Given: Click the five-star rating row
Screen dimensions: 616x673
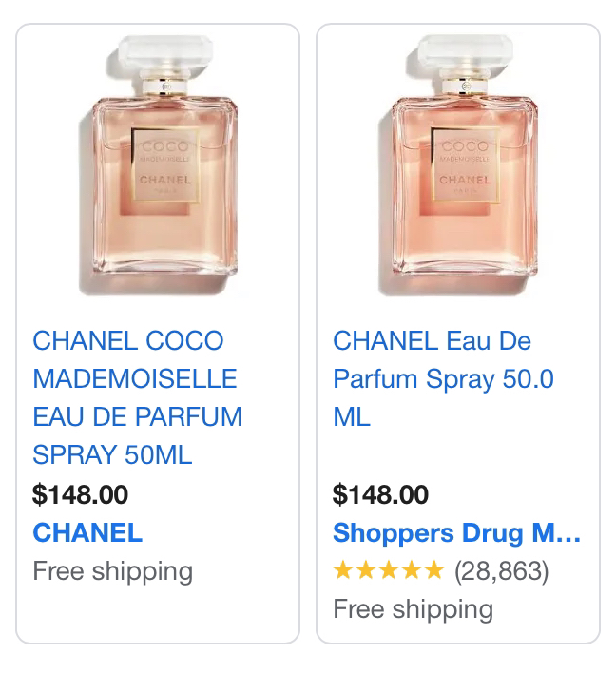Looking at the screenshot, I should [x=441, y=571].
